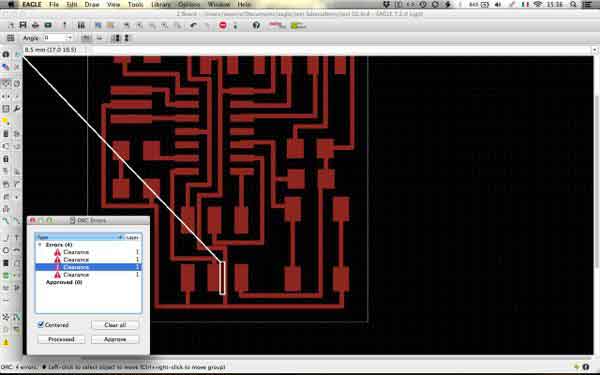Select the Ripup tool

click(17, 220)
